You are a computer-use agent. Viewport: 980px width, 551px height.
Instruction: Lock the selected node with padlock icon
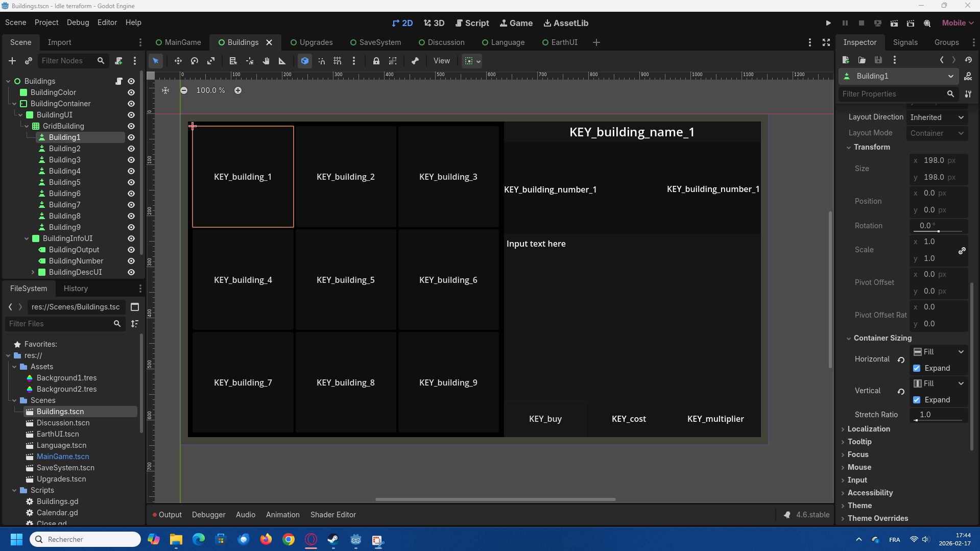point(376,61)
